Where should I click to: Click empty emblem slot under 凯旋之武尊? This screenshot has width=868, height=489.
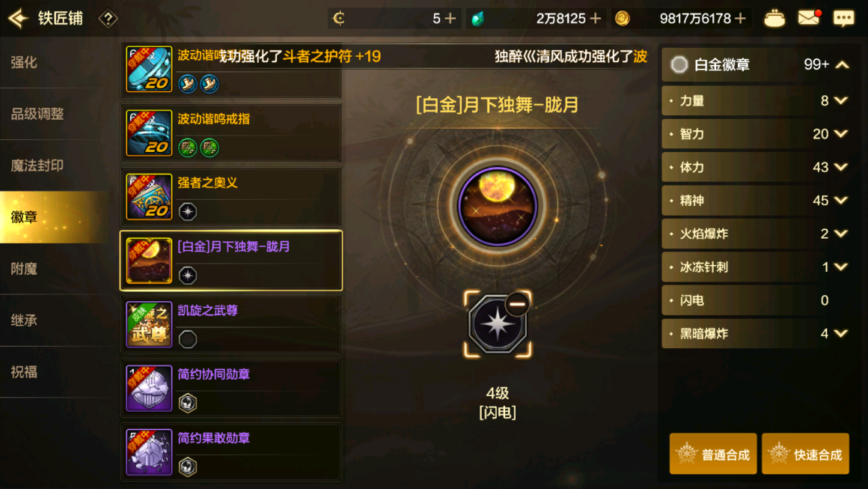point(188,339)
